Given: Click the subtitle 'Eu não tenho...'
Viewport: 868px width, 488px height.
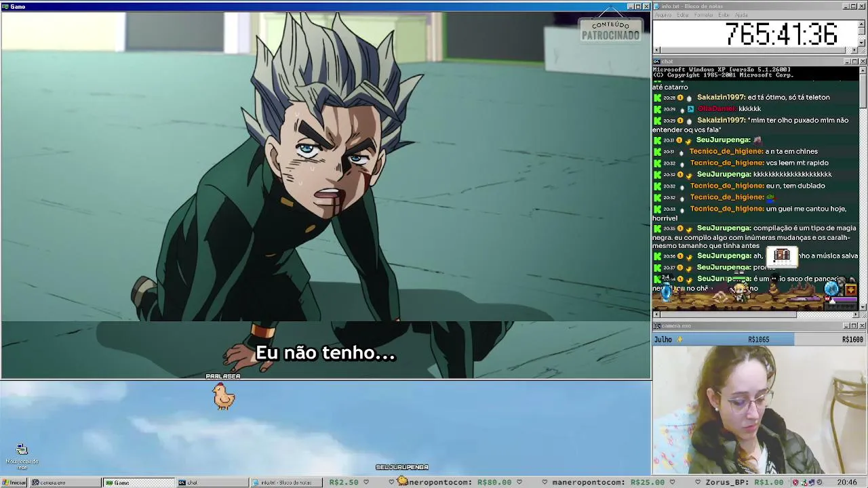Looking at the screenshot, I should point(325,353).
